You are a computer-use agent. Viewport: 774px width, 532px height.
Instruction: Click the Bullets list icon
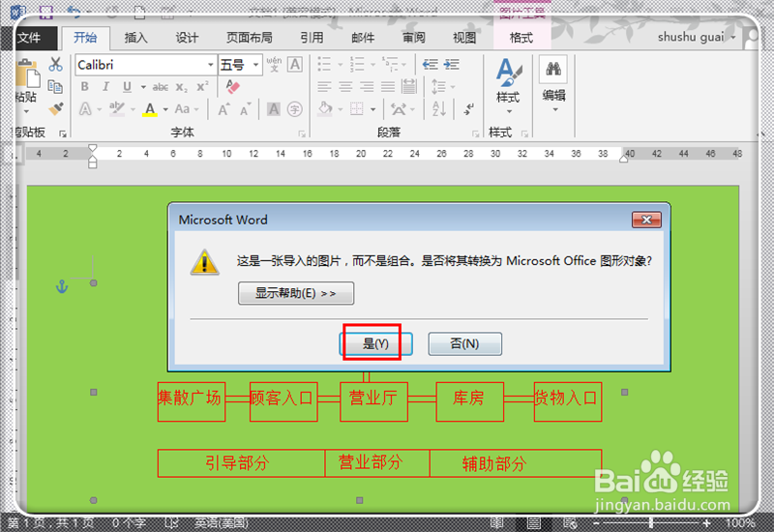(324, 64)
